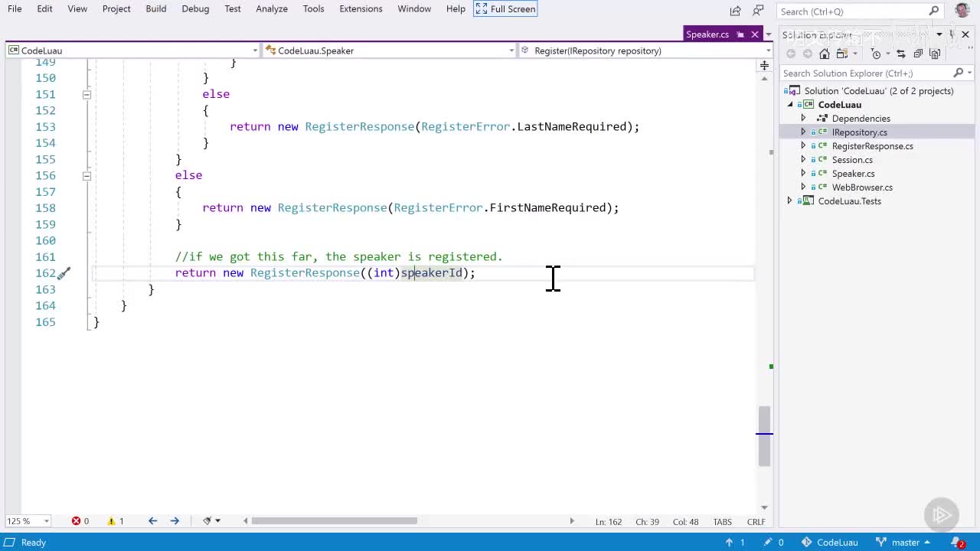Click Solution Explorer Home icon

click(825, 54)
